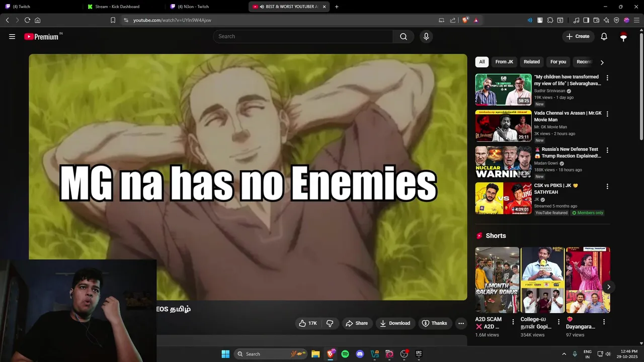Click the YouTube search input field

[303, 36]
